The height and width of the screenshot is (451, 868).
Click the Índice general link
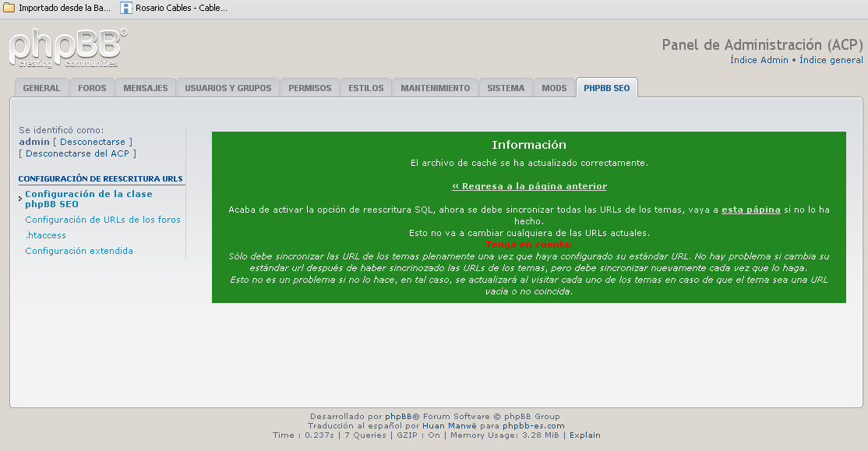coord(831,59)
